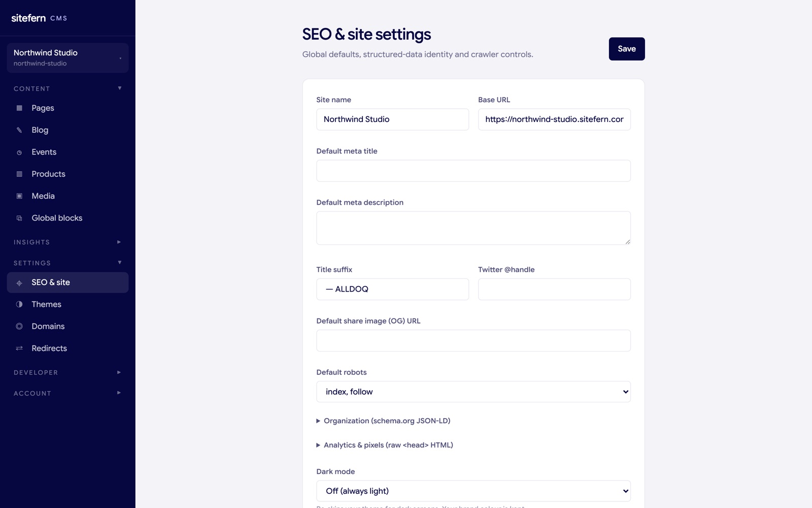Navigate to Products
Image resolution: width=812 pixels, height=508 pixels.
click(x=67, y=174)
